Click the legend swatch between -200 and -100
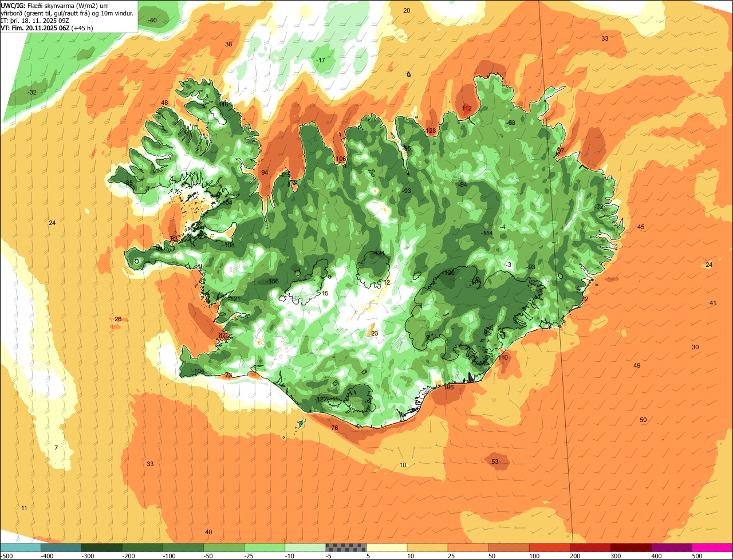This screenshot has height=560, width=733. point(142,547)
